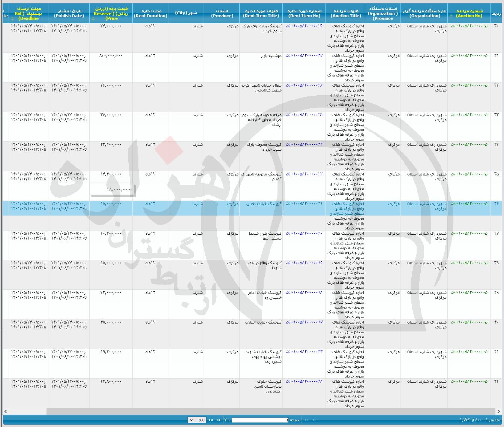Viewport: 504px width, 427px height.
Task: Click the Publish Date column header
Action: click(x=69, y=13)
